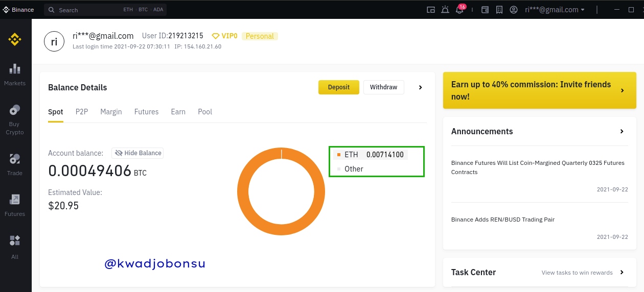Screen dimensions: 644x292
Task: Switch to the Spot tab
Action: click(56, 112)
